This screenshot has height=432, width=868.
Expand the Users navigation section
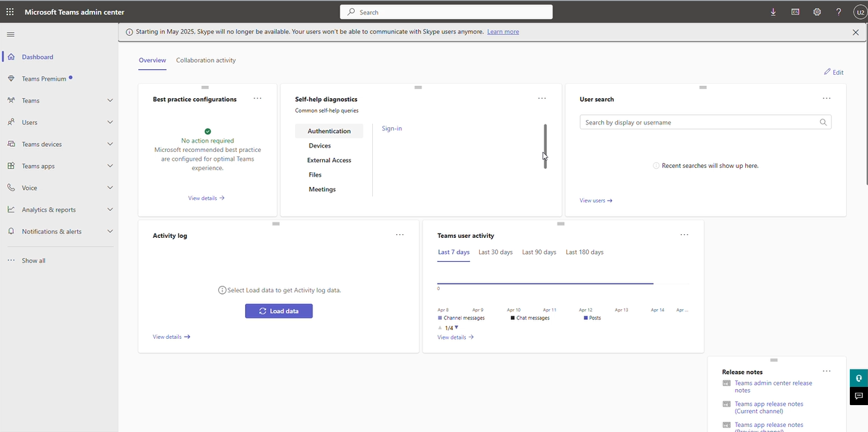click(110, 122)
